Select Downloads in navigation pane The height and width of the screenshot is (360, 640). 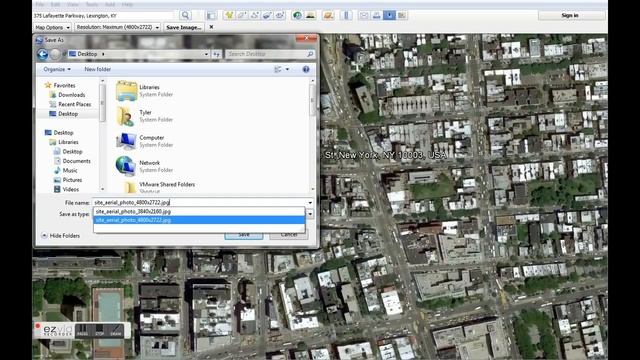pyautogui.click(x=67, y=95)
